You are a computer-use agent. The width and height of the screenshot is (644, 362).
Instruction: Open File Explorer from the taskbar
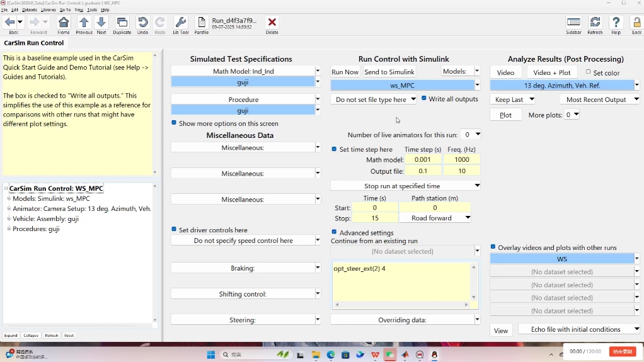pos(316,354)
